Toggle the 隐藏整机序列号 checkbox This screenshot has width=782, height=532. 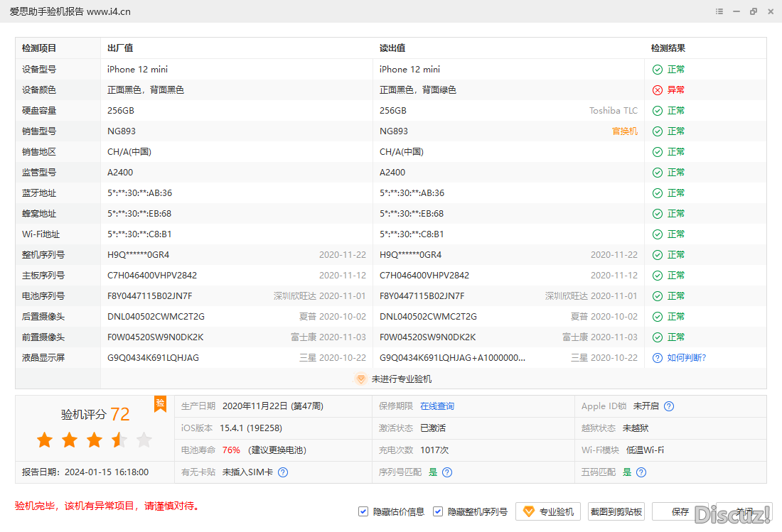pyautogui.click(x=438, y=511)
